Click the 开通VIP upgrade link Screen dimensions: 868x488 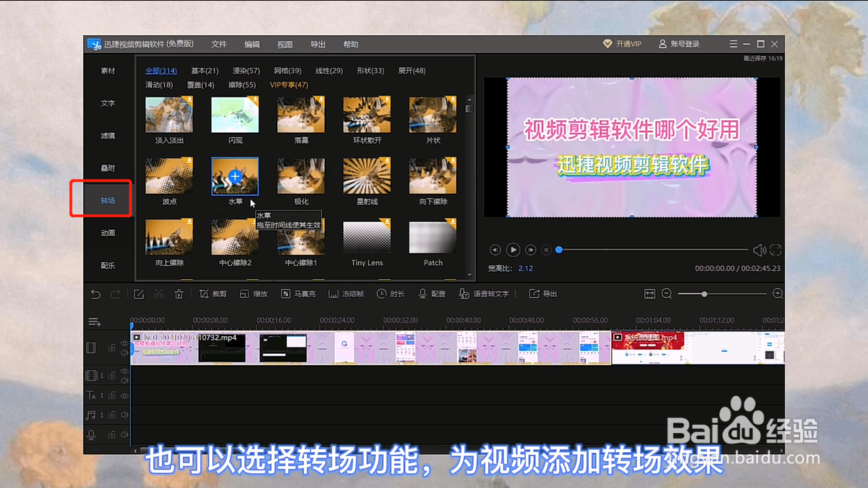click(622, 43)
